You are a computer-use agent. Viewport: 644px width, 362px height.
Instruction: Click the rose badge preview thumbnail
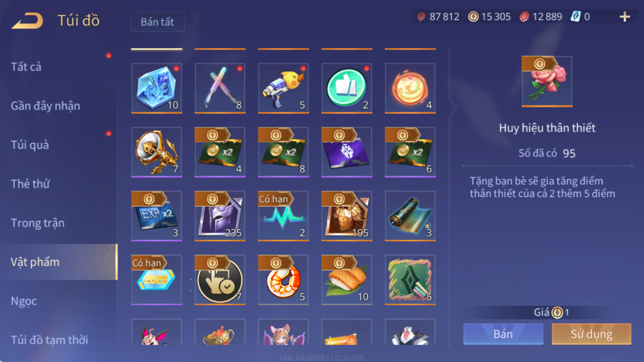[547, 82]
